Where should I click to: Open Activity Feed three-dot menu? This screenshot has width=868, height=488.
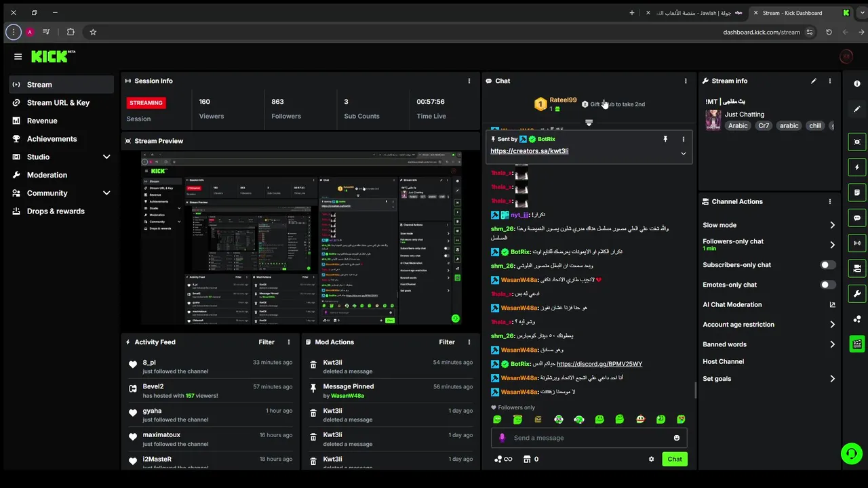[x=289, y=342]
